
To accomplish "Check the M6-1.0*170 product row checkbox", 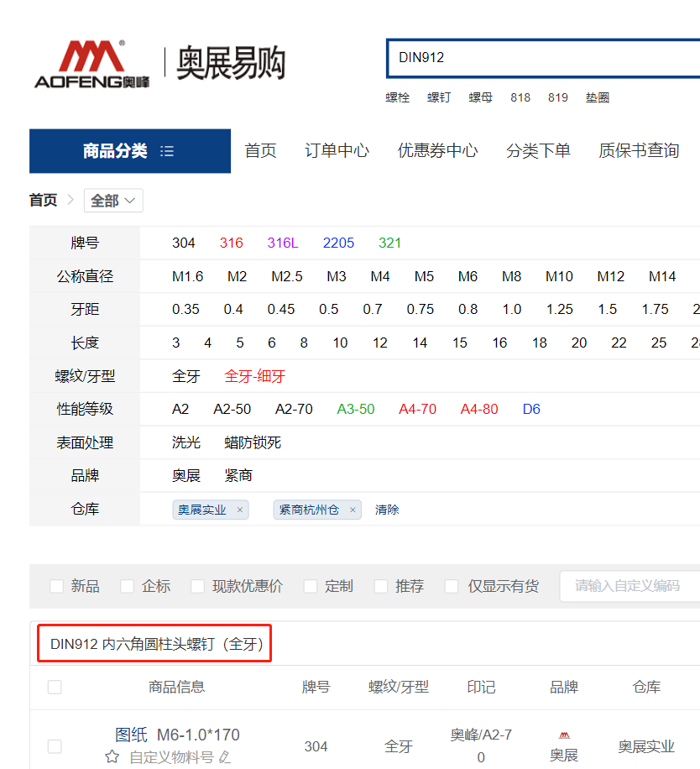I will tap(55, 746).
